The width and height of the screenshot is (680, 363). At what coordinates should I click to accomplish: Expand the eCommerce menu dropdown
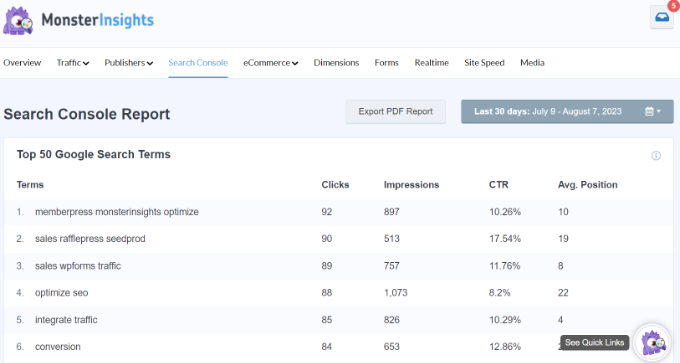tap(271, 63)
